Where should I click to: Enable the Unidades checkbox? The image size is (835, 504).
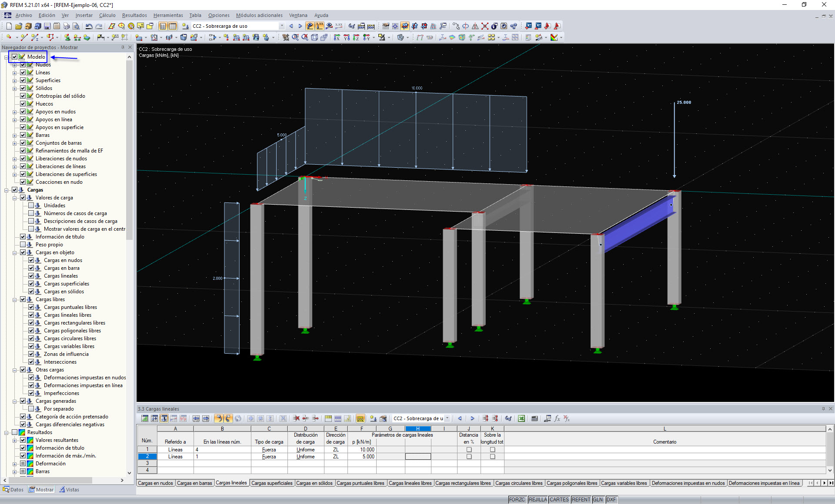[31, 206]
